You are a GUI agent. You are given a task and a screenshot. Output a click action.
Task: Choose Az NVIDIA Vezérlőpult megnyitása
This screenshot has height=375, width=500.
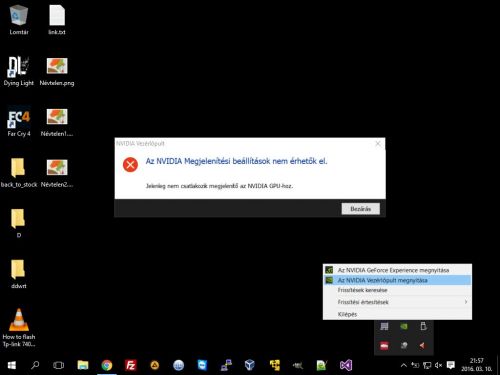pos(397,280)
